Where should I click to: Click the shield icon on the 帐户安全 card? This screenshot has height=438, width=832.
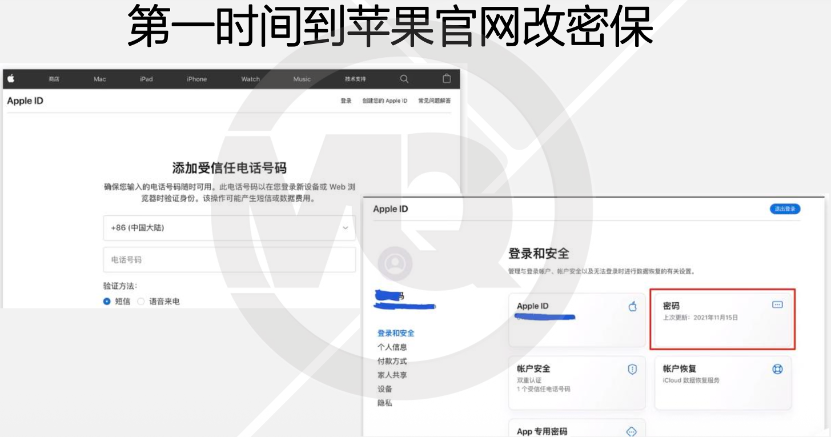point(632,369)
